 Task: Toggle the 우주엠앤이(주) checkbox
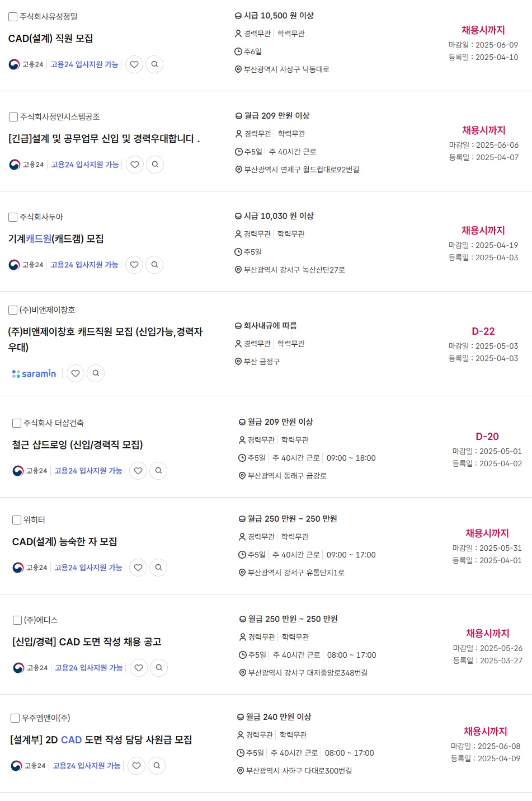(15, 718)
